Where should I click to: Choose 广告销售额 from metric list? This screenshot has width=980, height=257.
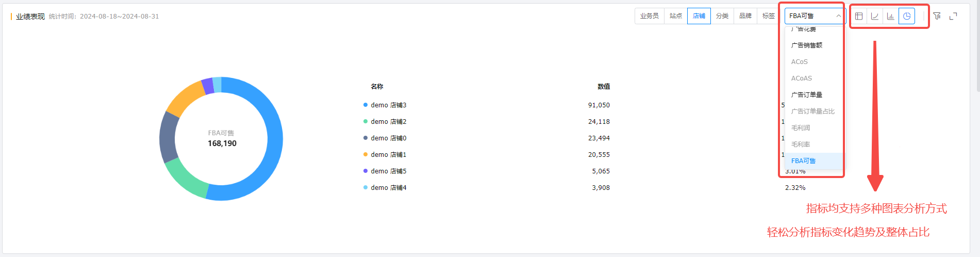click(807, 45)
